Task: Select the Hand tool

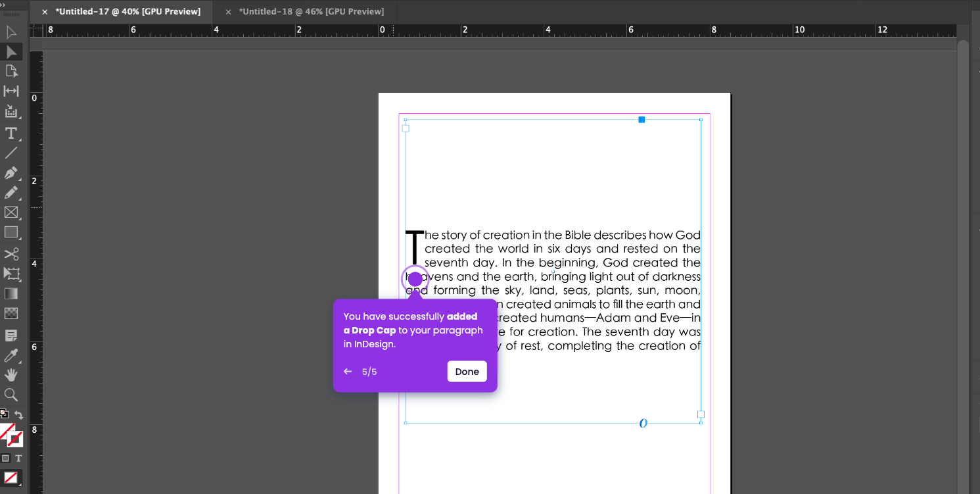Action: point(11,375)
